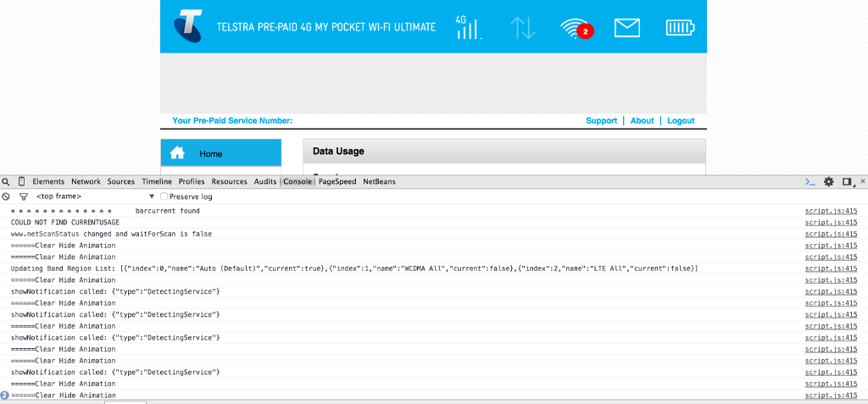Click DevTools magnifier search icon
868x404 pixels.
pos(6,181)
